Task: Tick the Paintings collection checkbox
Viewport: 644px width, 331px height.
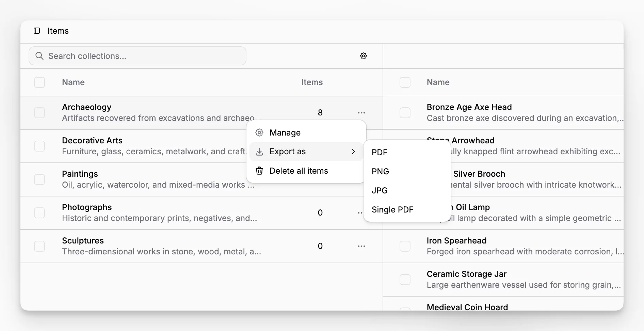Action: [39, 179]
